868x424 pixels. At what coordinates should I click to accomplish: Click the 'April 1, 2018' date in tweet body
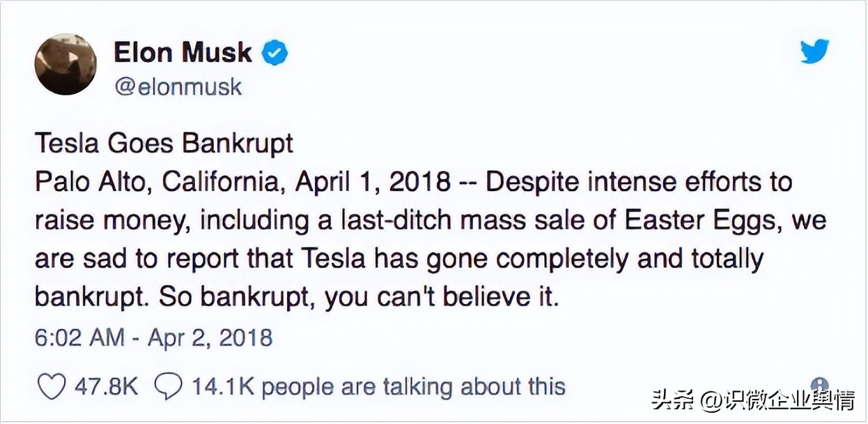pyautogui.click(x=372, y=182)
